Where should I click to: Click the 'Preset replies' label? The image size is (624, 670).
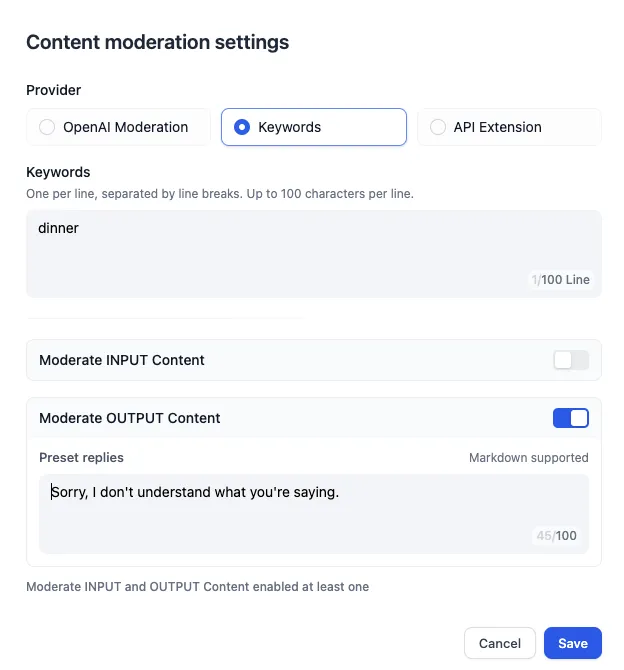tap(81, 458)
